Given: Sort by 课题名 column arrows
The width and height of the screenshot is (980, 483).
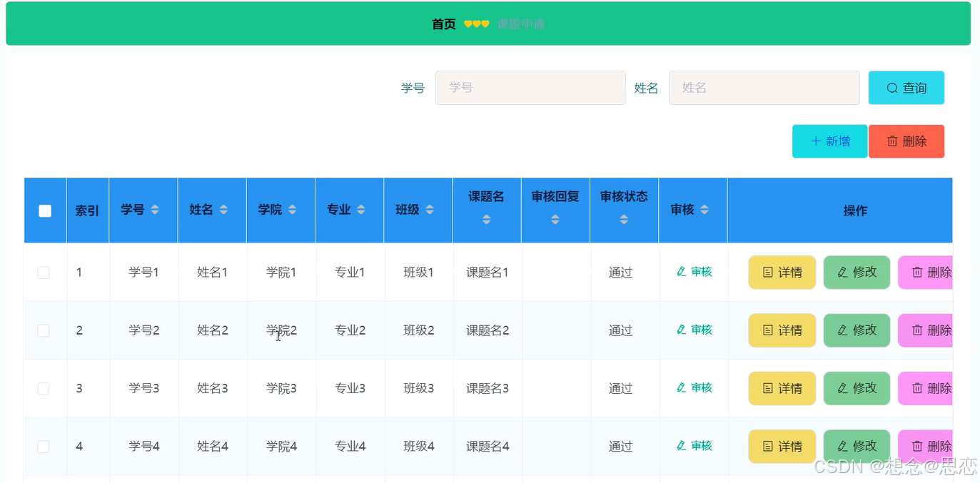Looking at the screenshot, I should (x=486, y=220).
